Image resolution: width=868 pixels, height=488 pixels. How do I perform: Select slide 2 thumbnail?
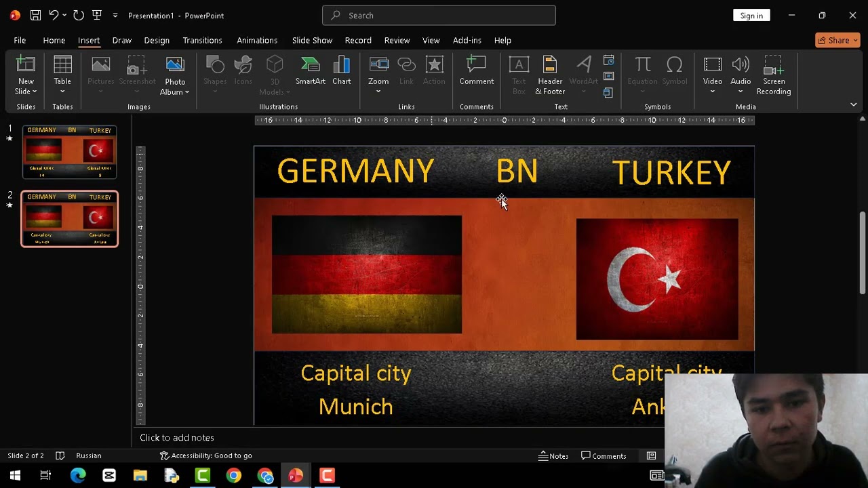[x=69, y=219]
